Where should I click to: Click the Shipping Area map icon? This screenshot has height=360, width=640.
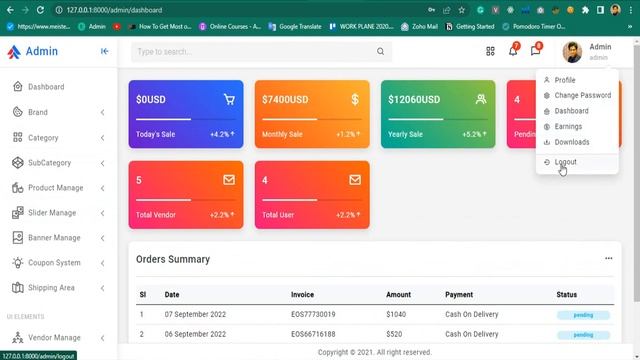click(x=18, y=288)
